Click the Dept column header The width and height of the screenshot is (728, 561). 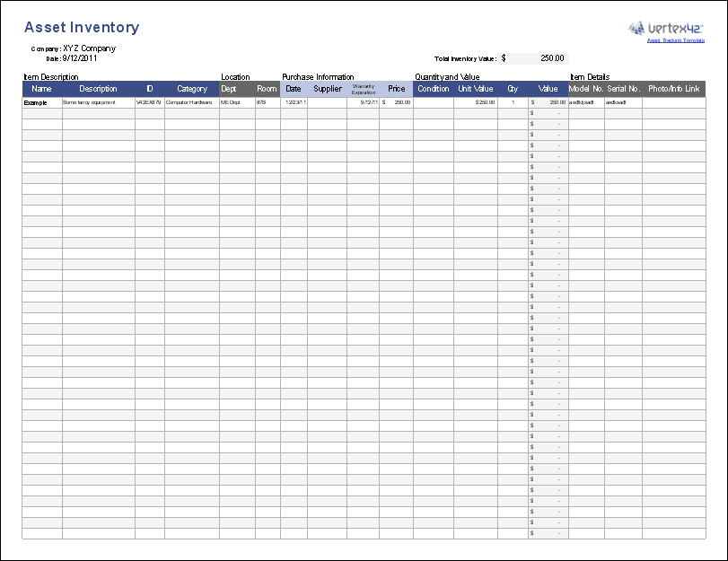(x=228, y=89)
